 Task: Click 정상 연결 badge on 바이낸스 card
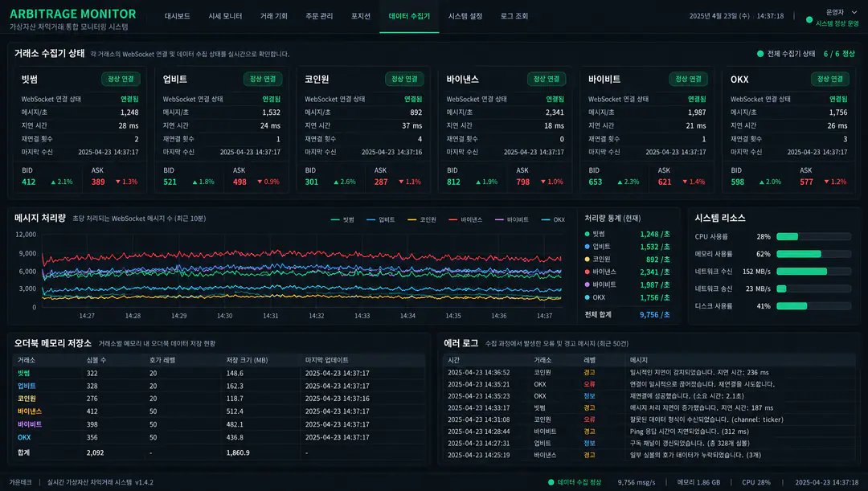(x=547, y=80)
